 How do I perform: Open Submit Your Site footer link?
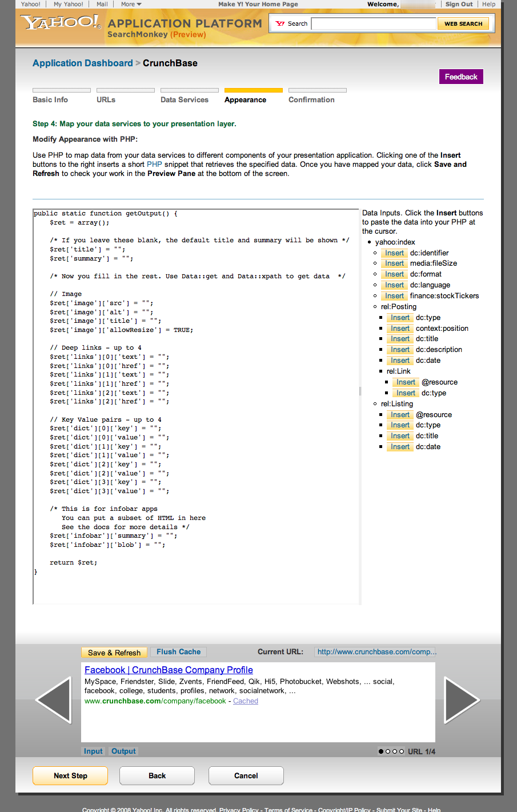[399, 809]
